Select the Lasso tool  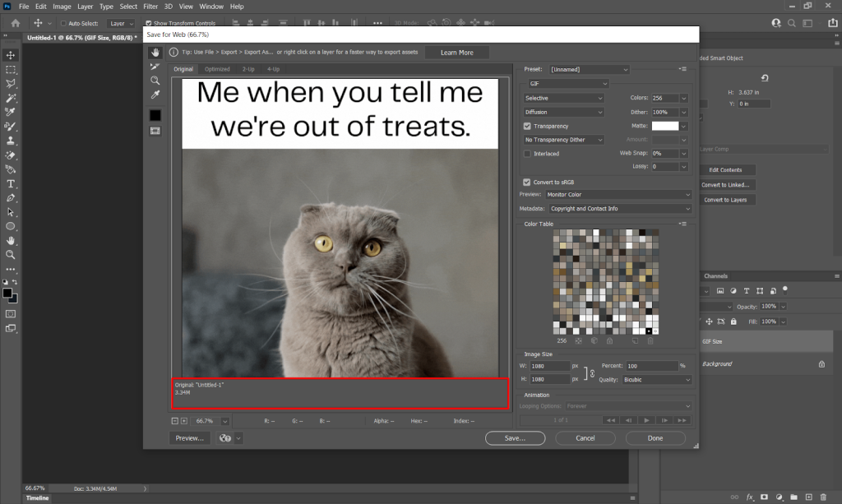point(10,84)
